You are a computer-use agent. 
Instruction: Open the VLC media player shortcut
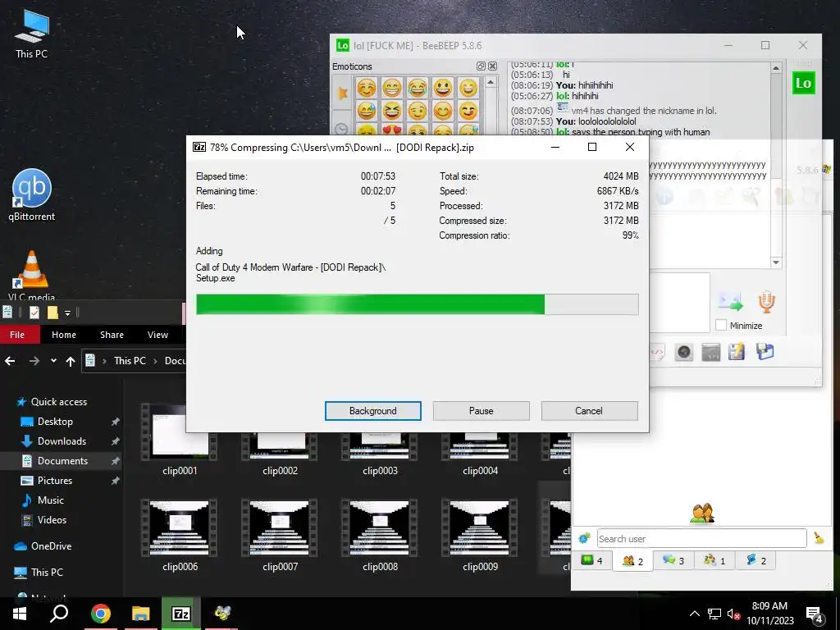tap(32, 276)
